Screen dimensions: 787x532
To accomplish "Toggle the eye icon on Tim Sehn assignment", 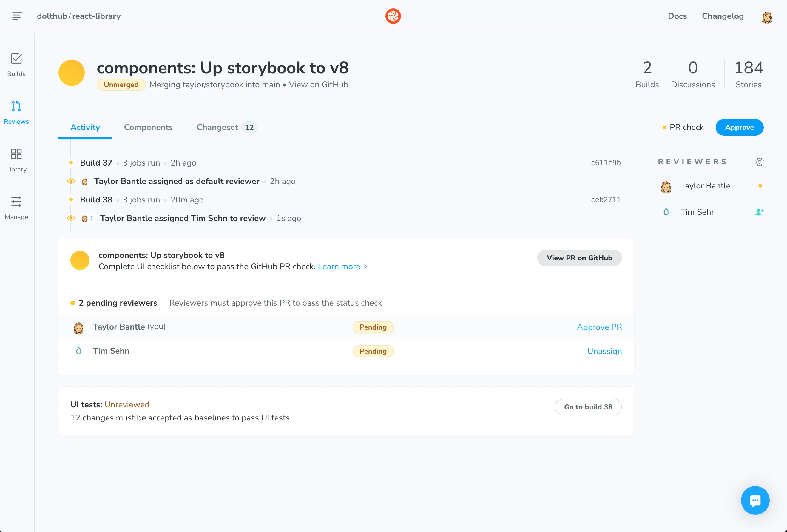I will (x=71, y=218).
